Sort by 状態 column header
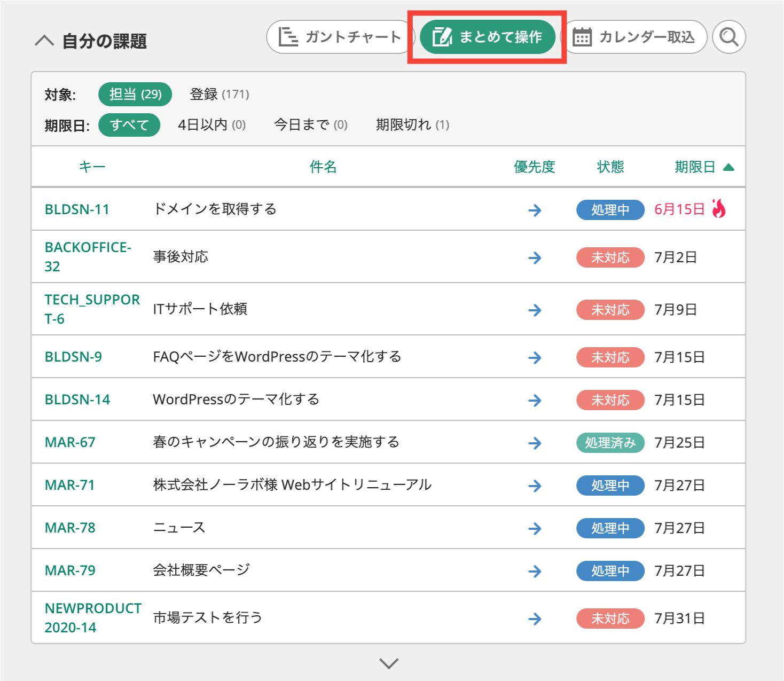This screenshot has height=681, width=784. (610, 167)
